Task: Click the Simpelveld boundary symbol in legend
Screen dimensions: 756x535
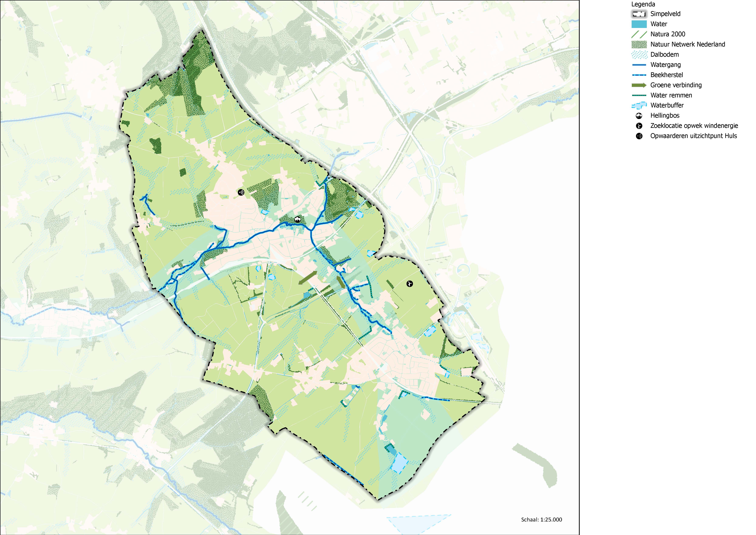Action: (x=639, y=14)
